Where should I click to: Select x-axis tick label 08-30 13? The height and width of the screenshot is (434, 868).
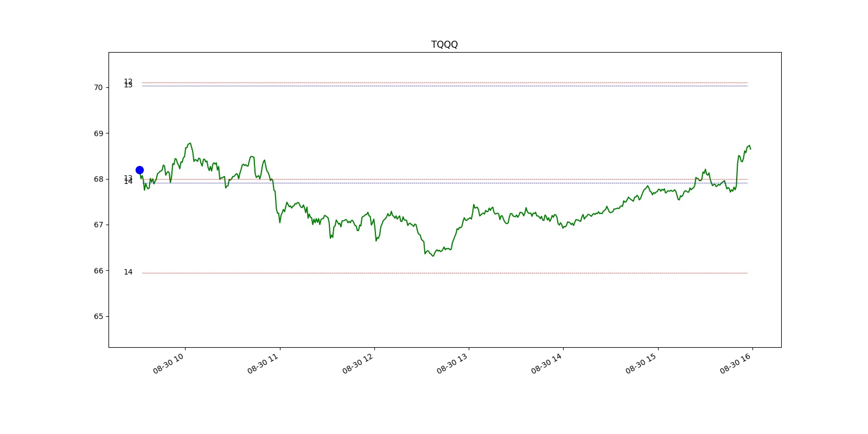(x=452, y=363)
